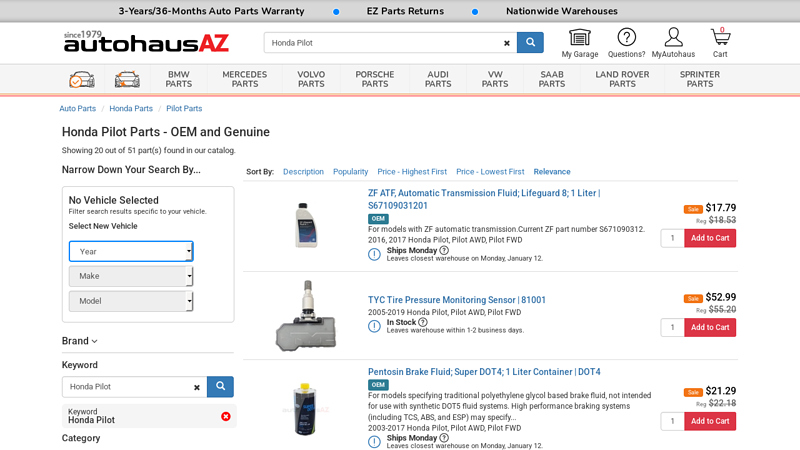Expand the Brand filter section
The height and width of the screenshot is (450, 800).
[80, 341]
